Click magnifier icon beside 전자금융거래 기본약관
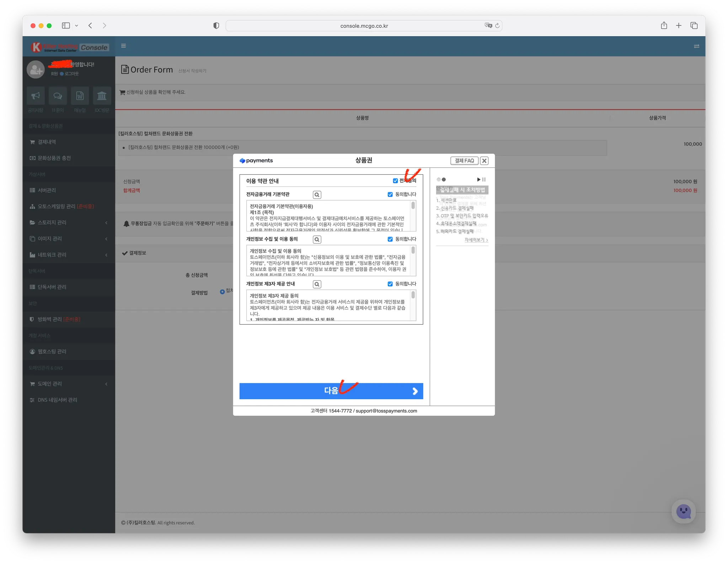The width and height of the screenshot is (728, 563). click(317, 195)
